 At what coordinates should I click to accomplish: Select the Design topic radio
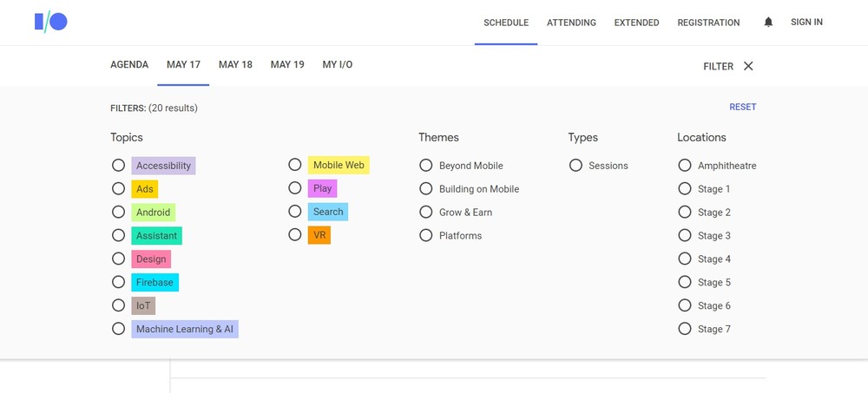pyautogui.click(x=118, y=259)
